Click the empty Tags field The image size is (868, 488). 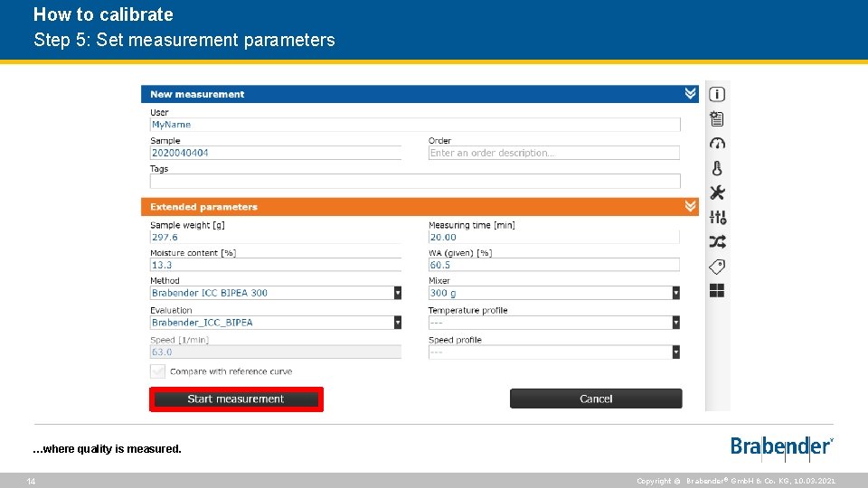[x=415, y=181]
